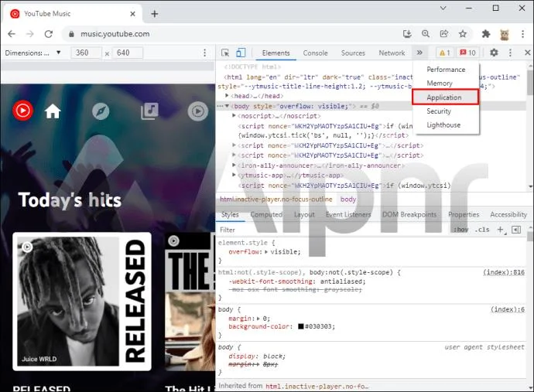The height and width of the screenshot is (392, 534).
Task: Open the Event Listeners pane tab
Action: click(348, 215)
